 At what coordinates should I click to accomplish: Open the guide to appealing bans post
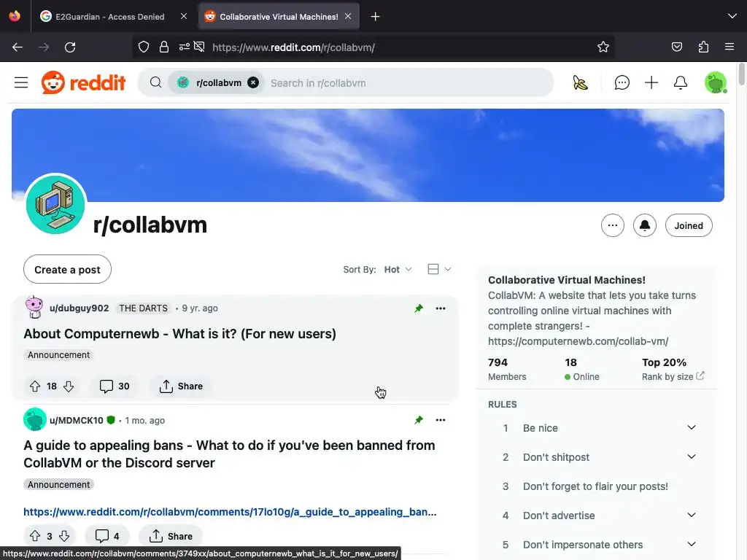point(229,454)
